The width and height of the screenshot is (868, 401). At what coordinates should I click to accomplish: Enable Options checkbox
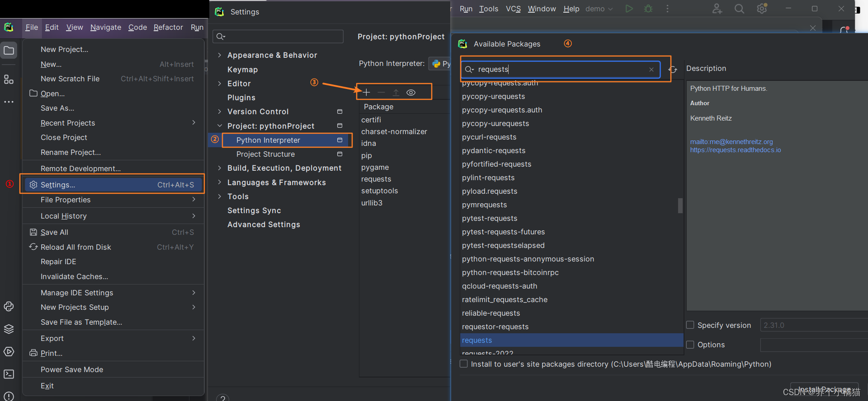point(690,345)
